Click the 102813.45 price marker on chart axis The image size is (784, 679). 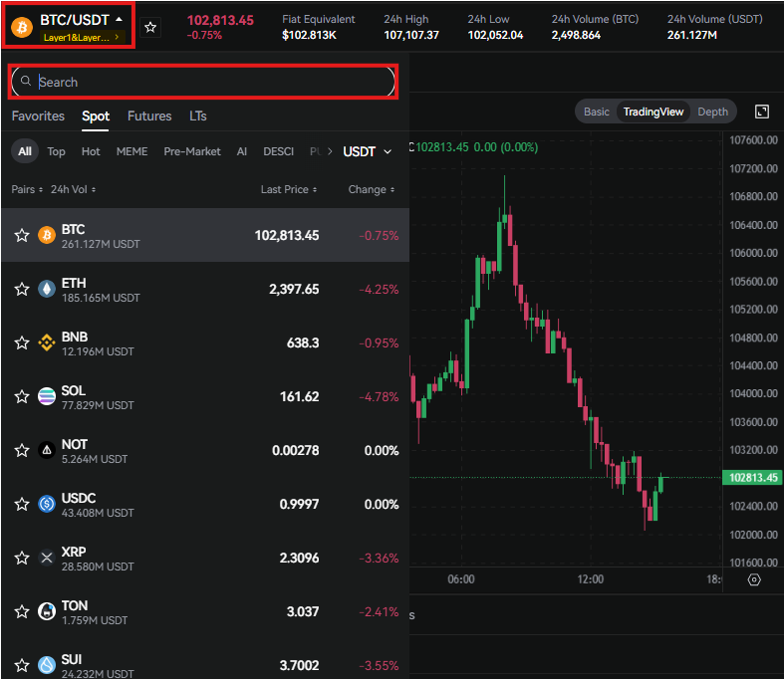pos(752,478)
